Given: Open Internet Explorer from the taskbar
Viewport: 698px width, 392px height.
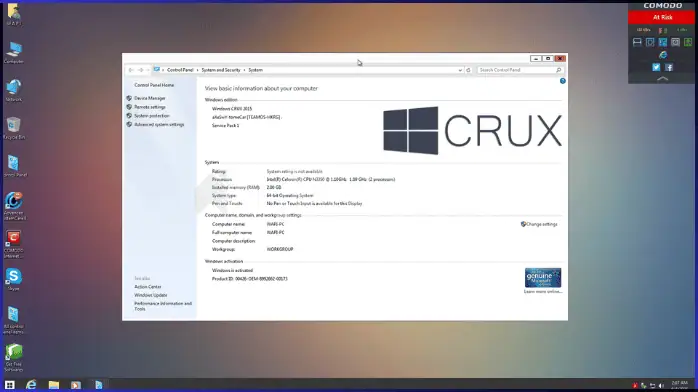Looking at the screenshot, I should pos(31,385).
